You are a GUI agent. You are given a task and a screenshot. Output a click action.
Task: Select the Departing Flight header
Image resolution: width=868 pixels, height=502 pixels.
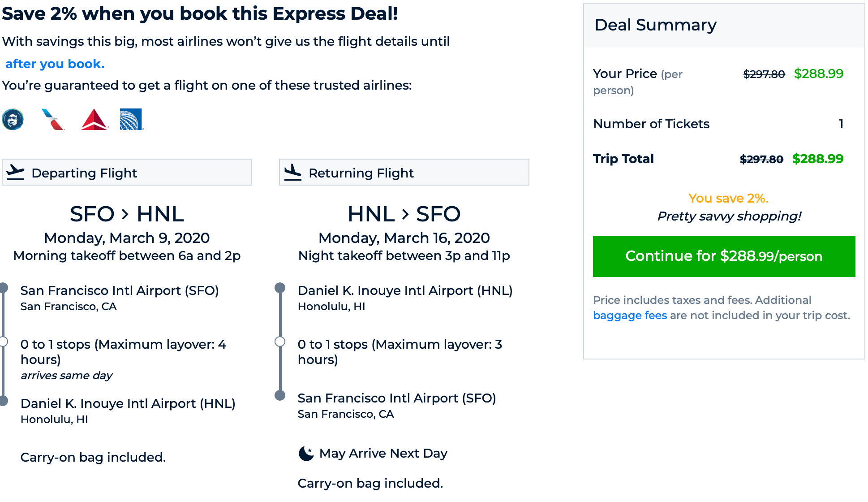click(x=127, y=173)
